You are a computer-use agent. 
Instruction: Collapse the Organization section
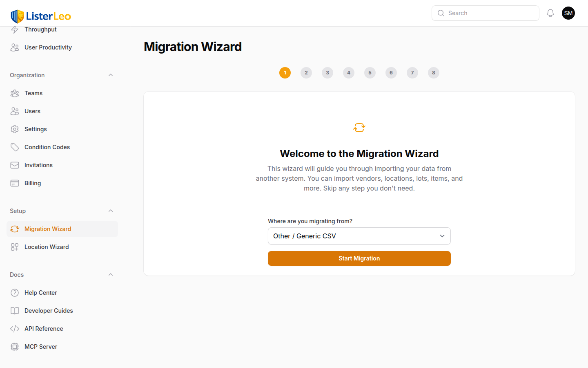click(111, 75)
